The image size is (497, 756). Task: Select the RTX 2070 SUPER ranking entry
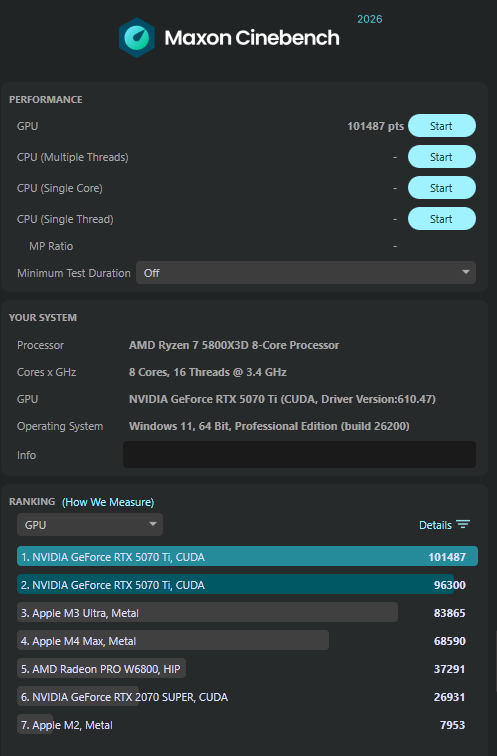coord(243,696)
